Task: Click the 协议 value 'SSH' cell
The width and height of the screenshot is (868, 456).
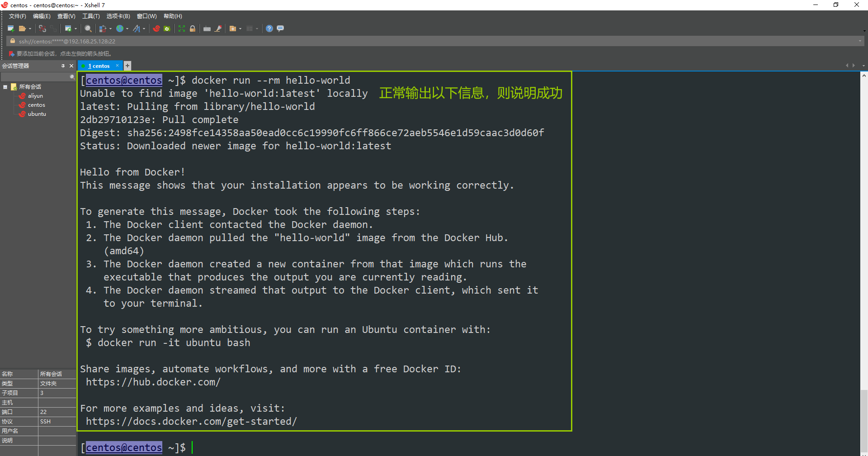Action: 57,422
